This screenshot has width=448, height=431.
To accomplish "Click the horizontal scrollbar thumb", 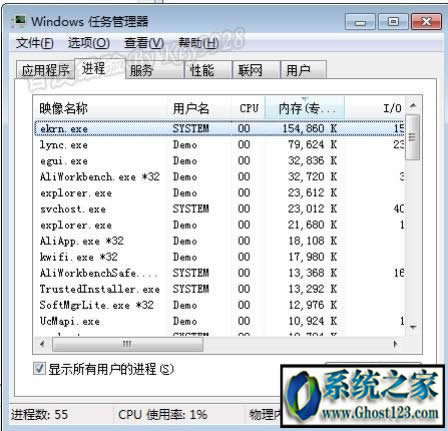I will (x=127, y=344).
